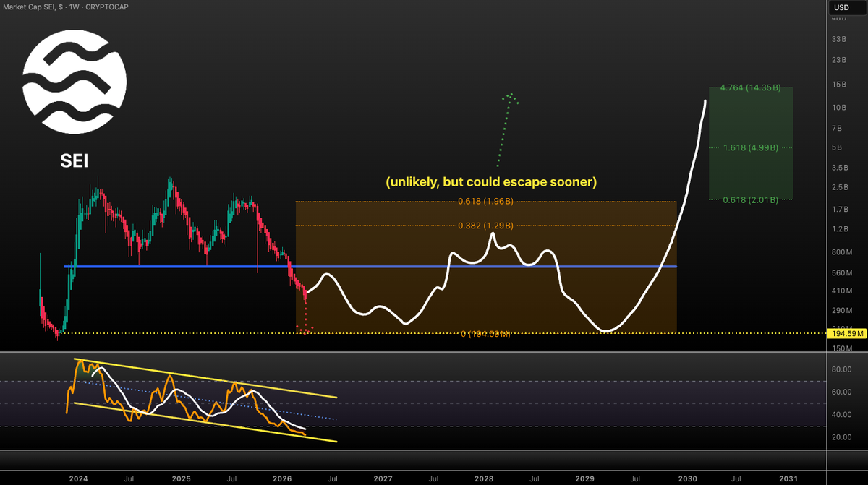
Task: Click the 1.2B price axis label
Action: (x=841, y=229)
